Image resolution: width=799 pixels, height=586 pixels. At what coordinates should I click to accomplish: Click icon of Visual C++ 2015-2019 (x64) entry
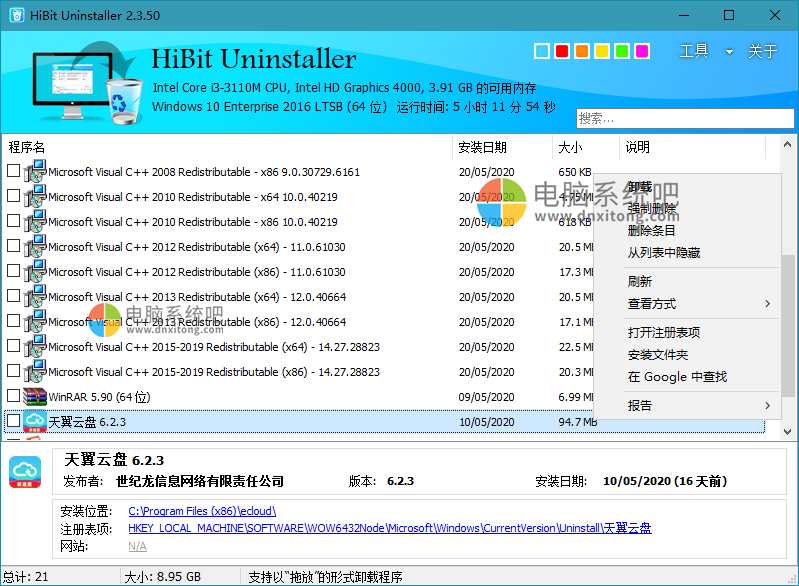click(x=35, y=347)
